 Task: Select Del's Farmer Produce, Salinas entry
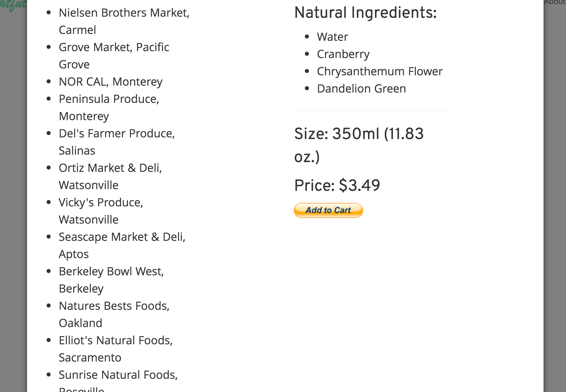coord(117,142)
